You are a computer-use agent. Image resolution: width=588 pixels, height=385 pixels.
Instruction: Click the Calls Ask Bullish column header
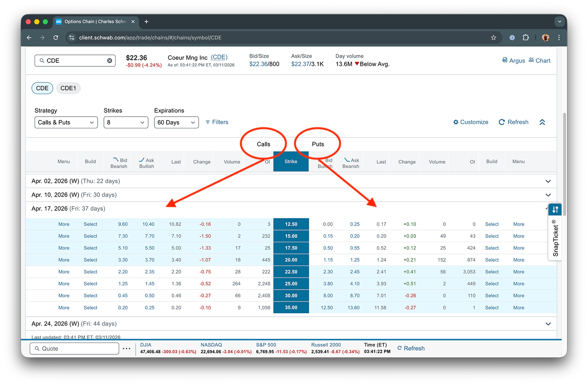click(x=147, y=163)
